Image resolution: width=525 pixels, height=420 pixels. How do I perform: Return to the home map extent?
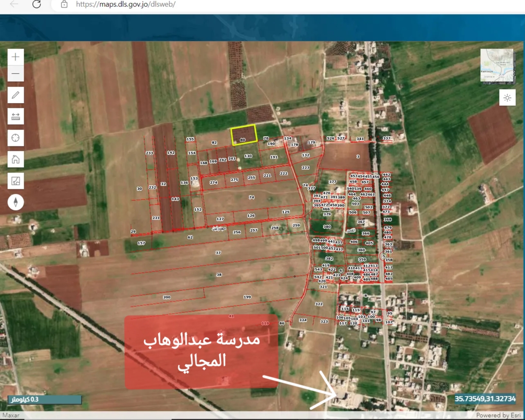(x=16, y=159)
